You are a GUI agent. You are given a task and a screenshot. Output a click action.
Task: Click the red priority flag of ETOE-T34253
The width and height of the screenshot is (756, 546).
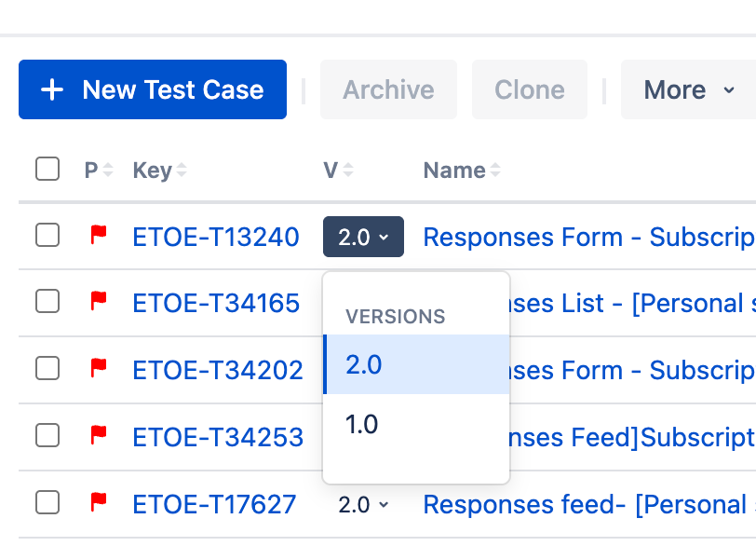99,435
